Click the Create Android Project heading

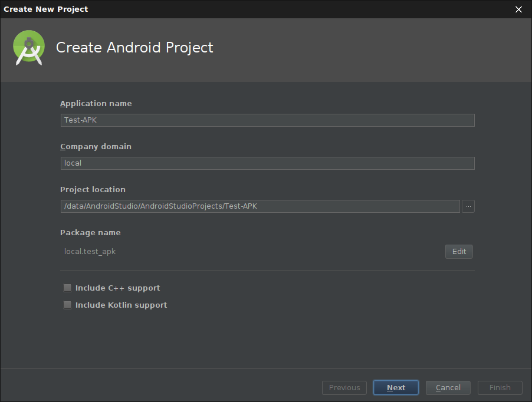pos(134,48)
